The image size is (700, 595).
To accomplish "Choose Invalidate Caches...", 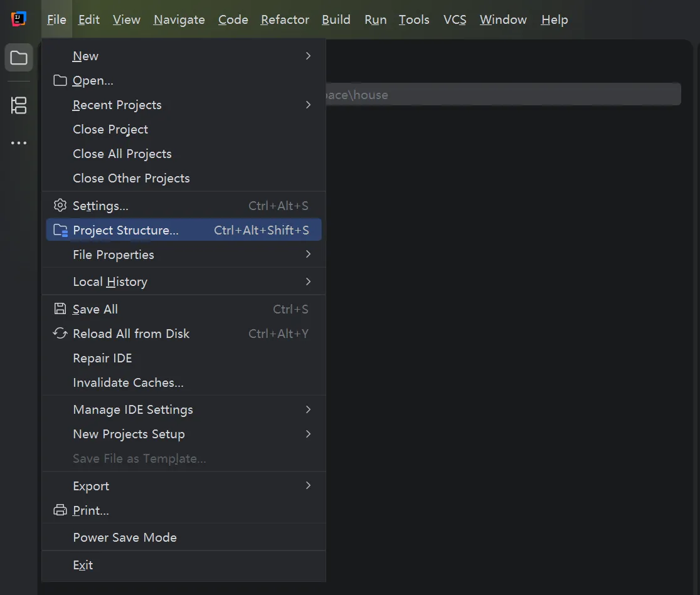I will tap(184, 382).
